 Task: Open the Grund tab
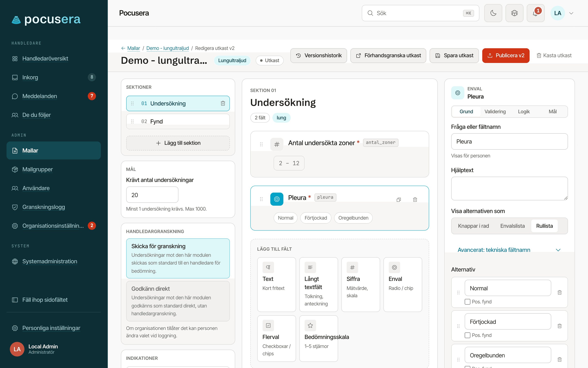click(466, 111)
